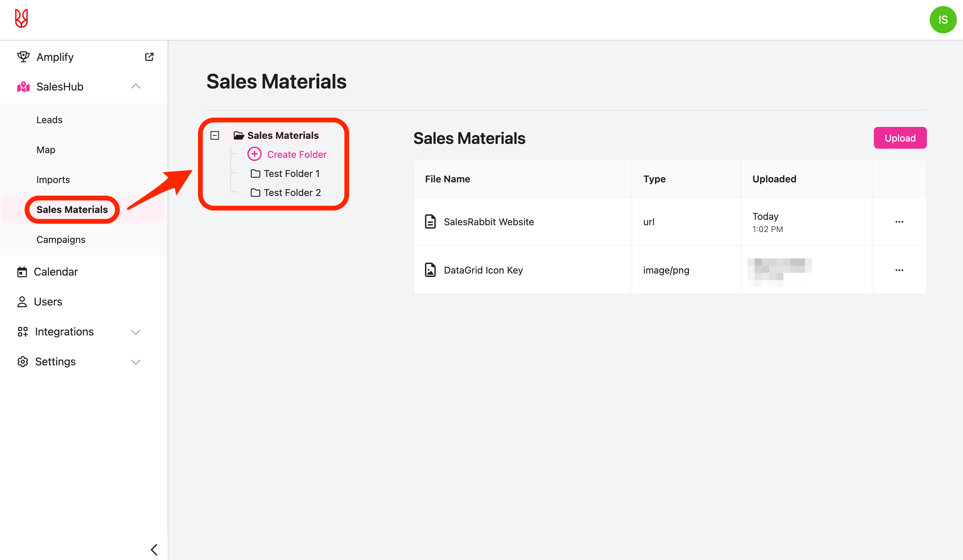The image size is (963, 560).
Task: Open the IS user avatar menu
Action: (942, 20)
